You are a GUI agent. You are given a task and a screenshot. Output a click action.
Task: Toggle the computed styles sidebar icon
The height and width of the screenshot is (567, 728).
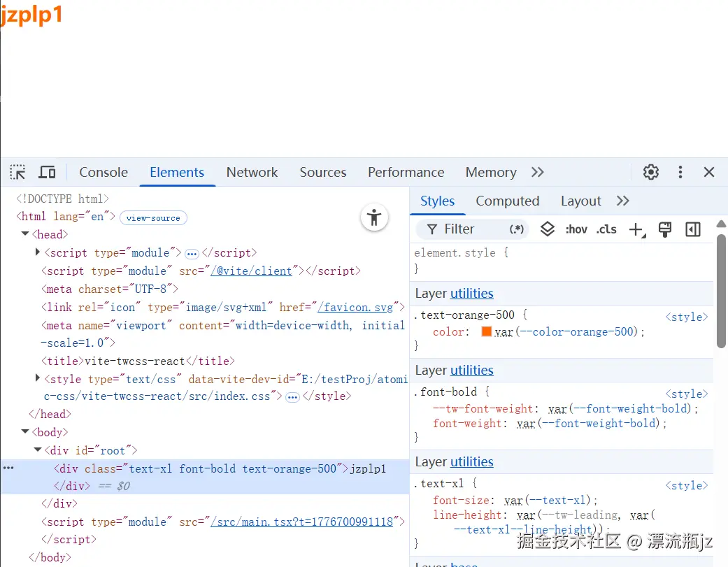point(693,229)
